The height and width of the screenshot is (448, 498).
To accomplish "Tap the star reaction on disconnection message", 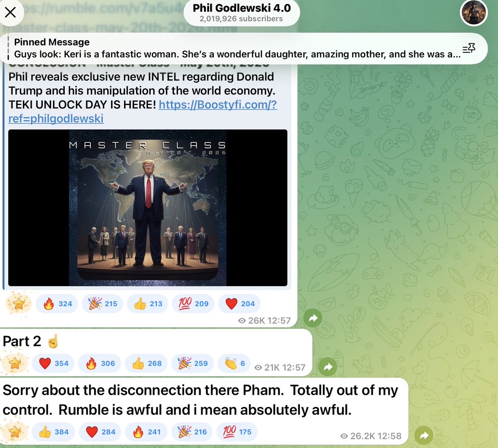I will pos(15,432).
